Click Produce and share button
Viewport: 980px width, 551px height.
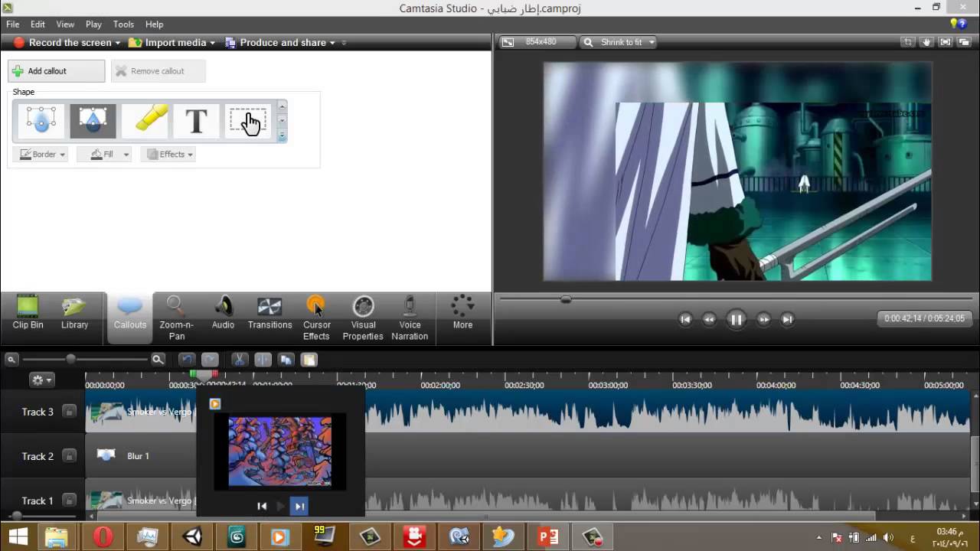[x=276, y=43]
